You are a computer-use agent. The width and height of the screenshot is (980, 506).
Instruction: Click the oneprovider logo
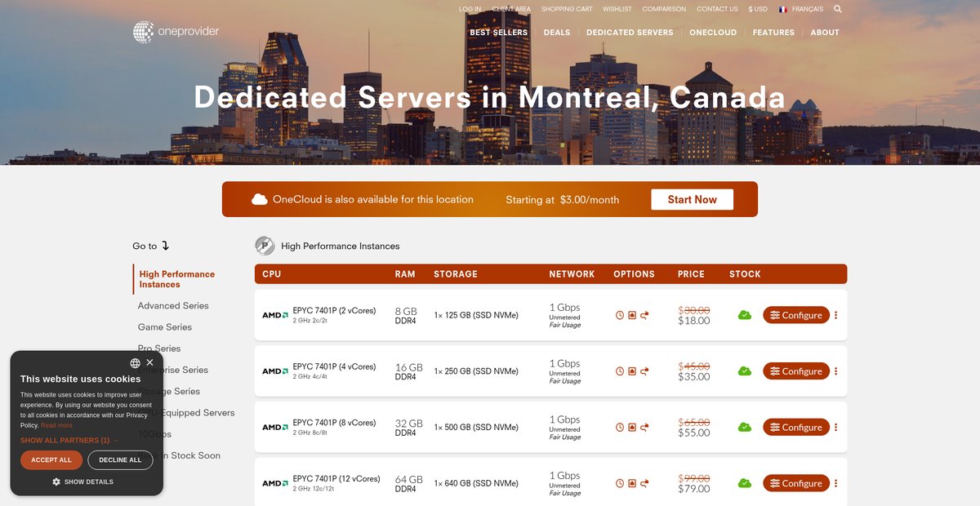[x=176, y=32]
